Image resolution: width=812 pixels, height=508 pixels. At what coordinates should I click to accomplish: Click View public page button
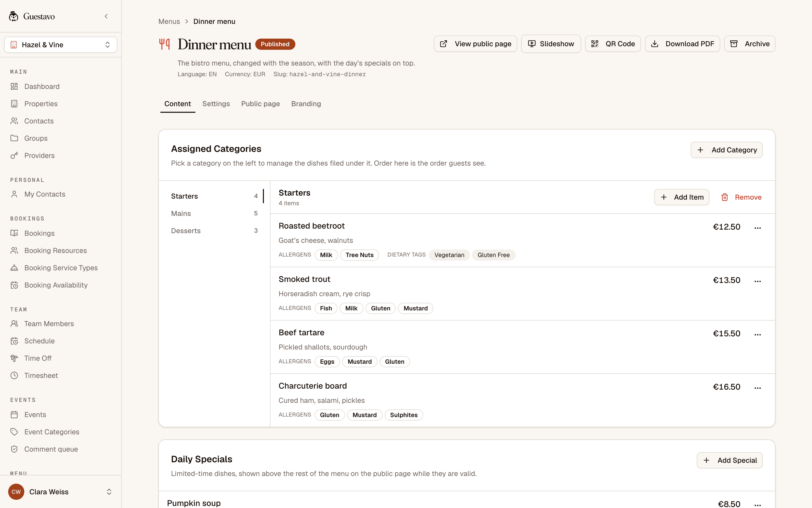[475, 44]
